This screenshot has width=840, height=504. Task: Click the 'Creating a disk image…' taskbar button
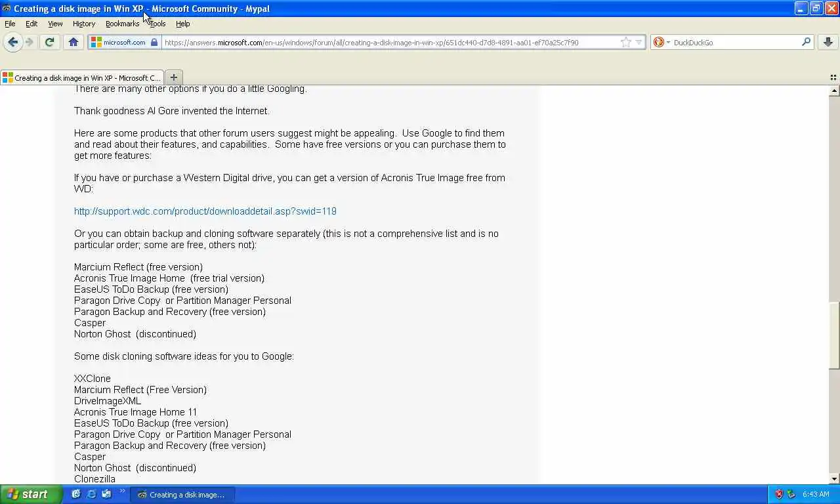(x=182, y=494)
